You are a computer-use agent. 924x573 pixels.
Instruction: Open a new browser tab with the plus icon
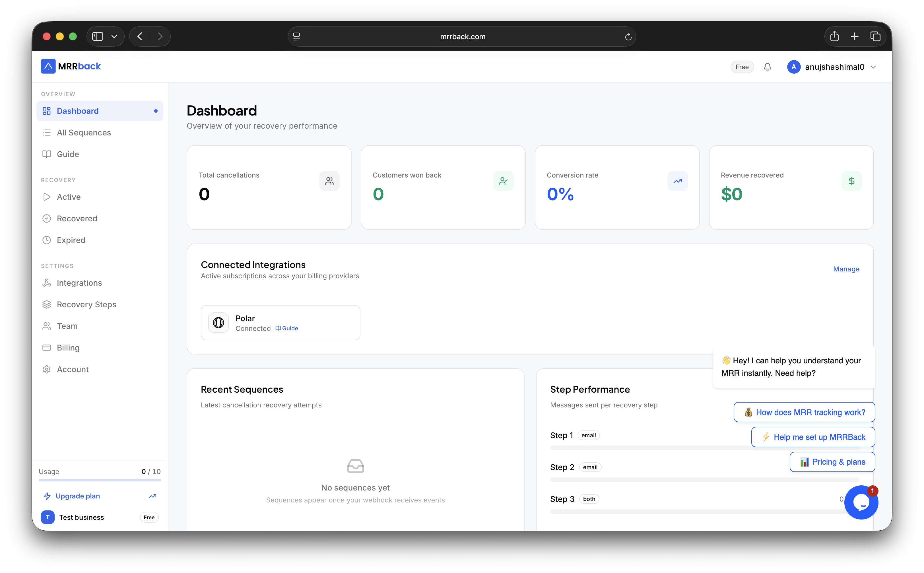(855, 36)
